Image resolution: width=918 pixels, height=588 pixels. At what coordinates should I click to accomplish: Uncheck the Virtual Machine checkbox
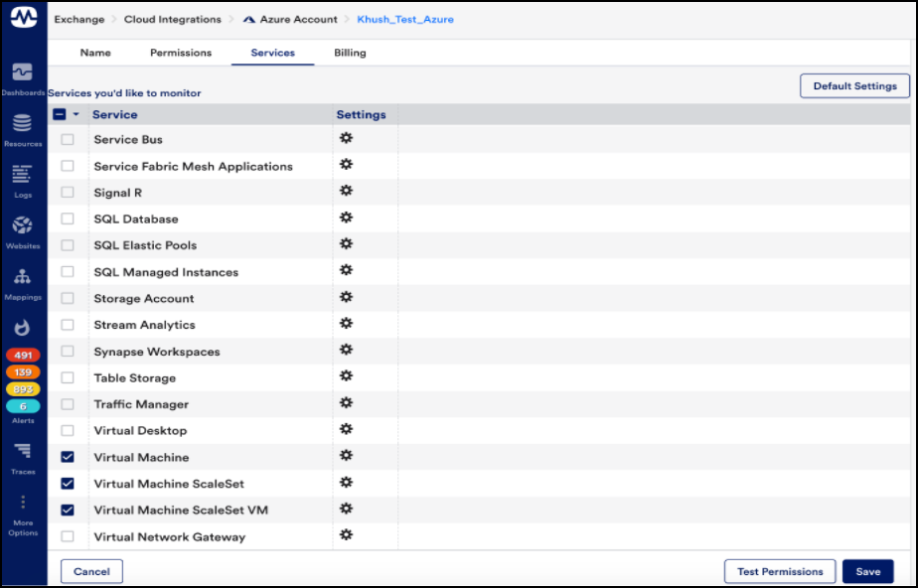point(68,457)
